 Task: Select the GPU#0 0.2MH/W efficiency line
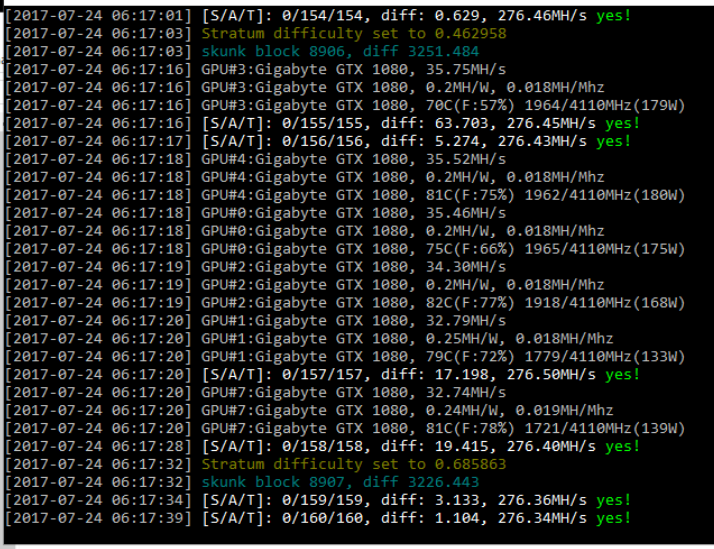click(x=305, y=231)
